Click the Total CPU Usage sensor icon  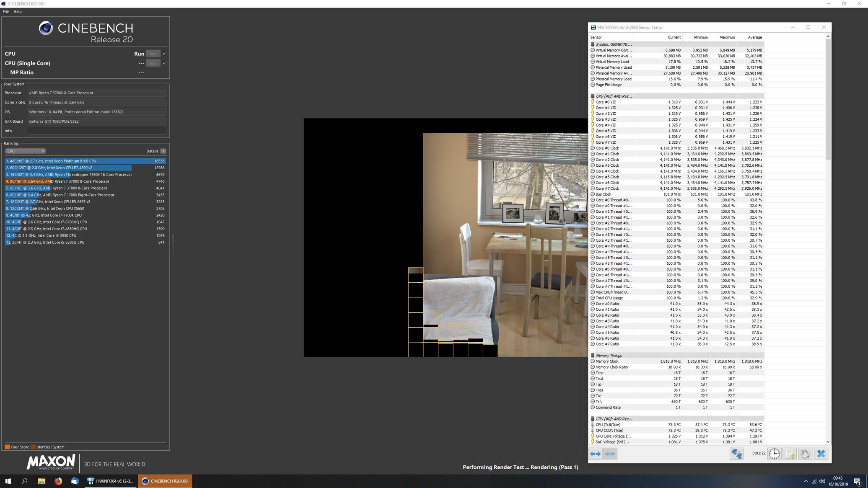click(593, 298)
